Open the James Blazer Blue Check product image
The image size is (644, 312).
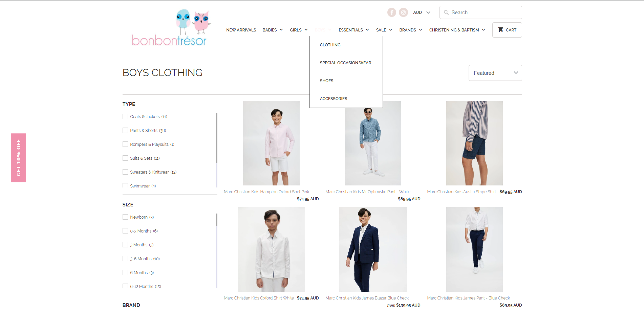[x=373, y=249]
